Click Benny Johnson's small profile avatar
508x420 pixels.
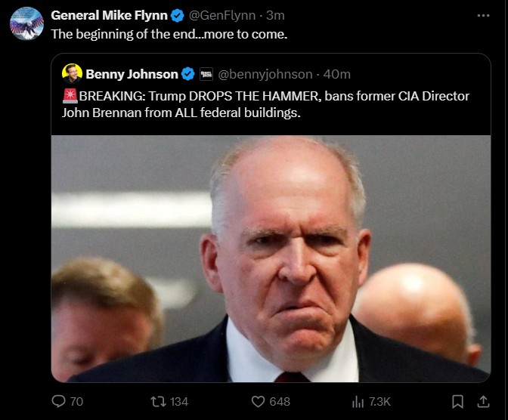73,73
